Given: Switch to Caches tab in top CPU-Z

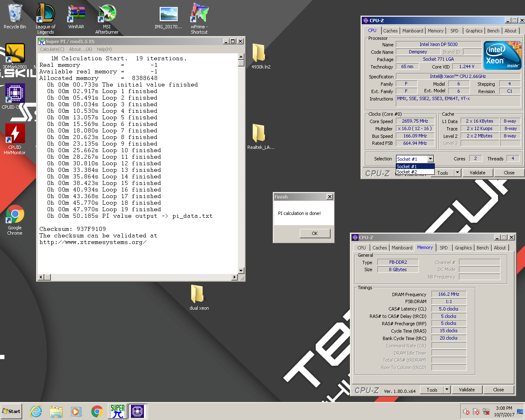Looking at the screenshot, I should click(x=390, y=31).
